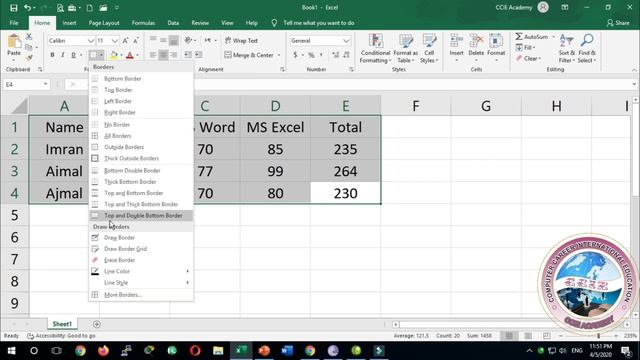The height and width of the screenshot is (360, 640).
Task: Toggle Bold formatting
Action: point(52,55)
